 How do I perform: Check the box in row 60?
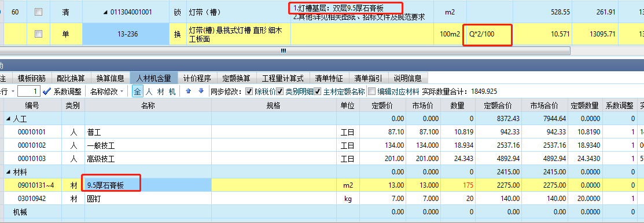(39, 12)
